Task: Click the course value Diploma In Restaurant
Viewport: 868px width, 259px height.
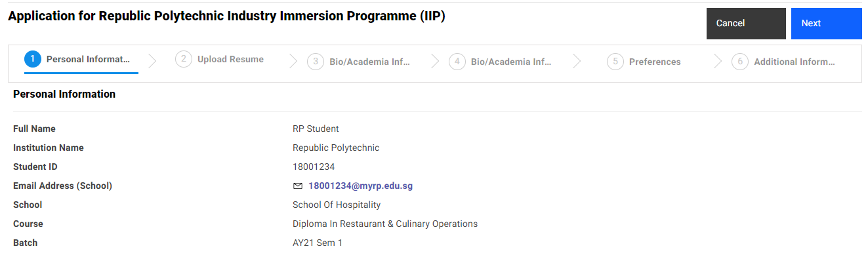Action: 385,224
